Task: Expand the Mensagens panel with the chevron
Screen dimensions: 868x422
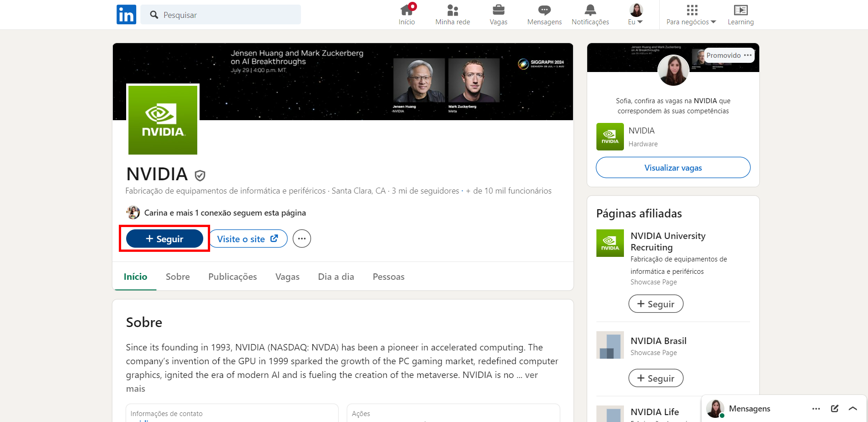Action: [x=853, y=409]
